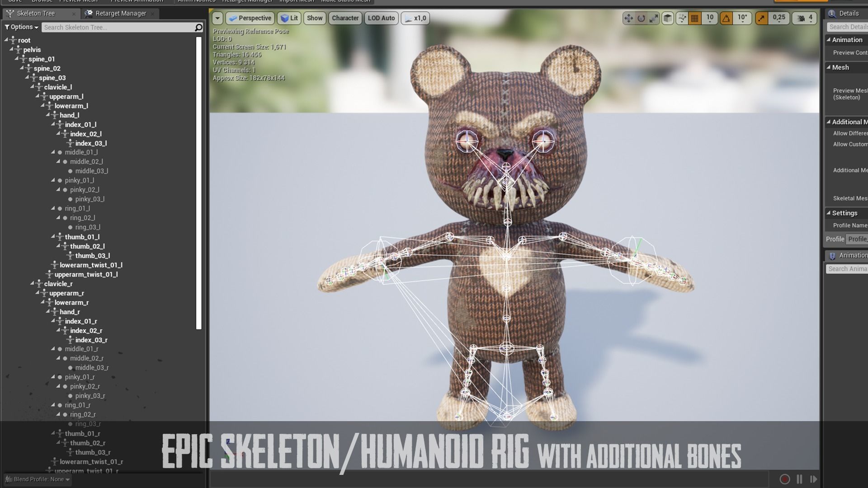This screenshot has height=488, width=868.
Task: Select the index_01_r bone
Action: click(x=81, y=321)
